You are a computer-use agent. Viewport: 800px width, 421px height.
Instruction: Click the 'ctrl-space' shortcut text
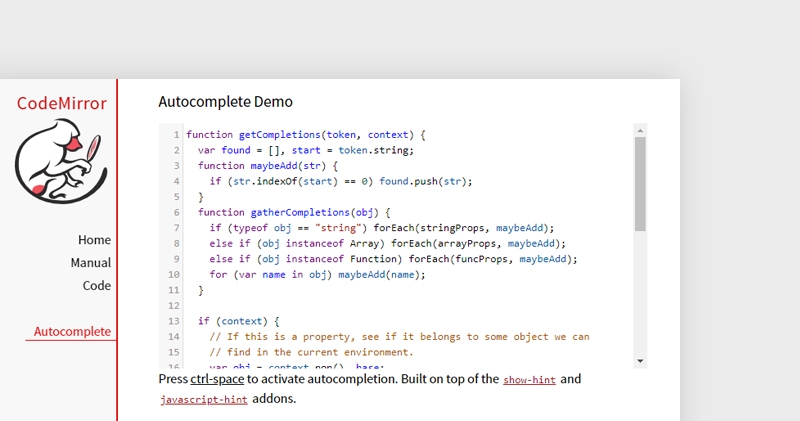coord(217,379)
